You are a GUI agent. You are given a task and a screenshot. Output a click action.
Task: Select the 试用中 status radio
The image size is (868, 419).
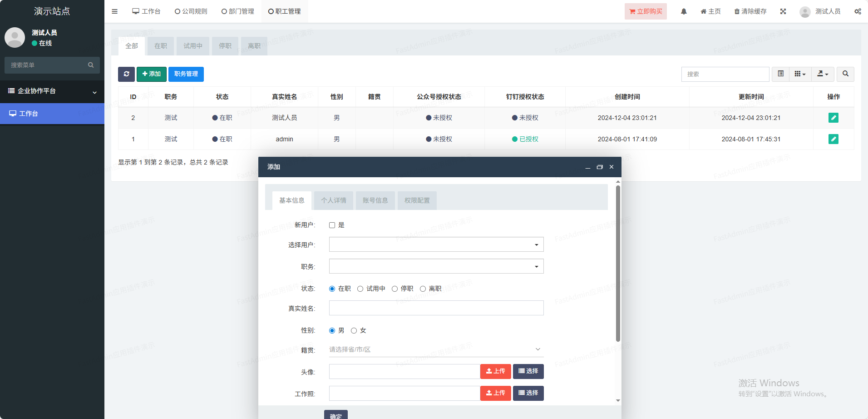point(360,289)
